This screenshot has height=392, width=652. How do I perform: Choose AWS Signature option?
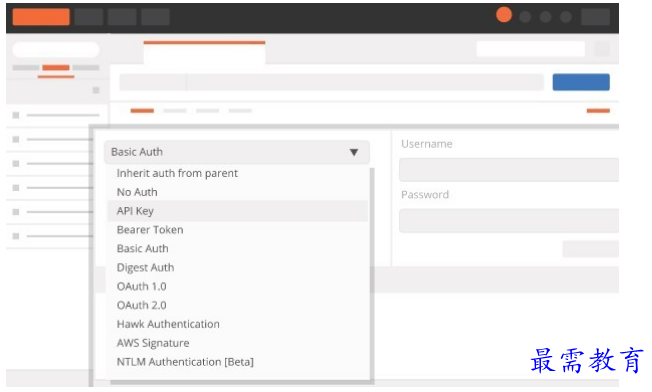[153, 343]
